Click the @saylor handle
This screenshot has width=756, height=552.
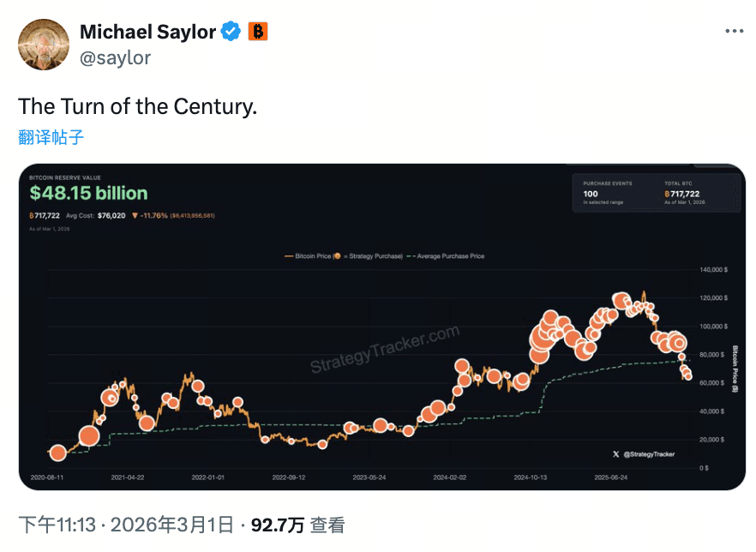click(115, 57)
